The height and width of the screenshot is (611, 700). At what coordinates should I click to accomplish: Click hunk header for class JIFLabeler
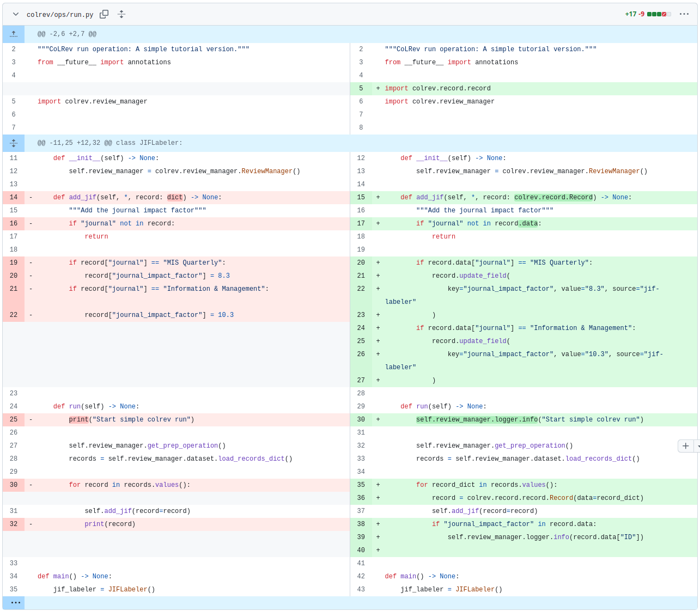coord(109,143)
